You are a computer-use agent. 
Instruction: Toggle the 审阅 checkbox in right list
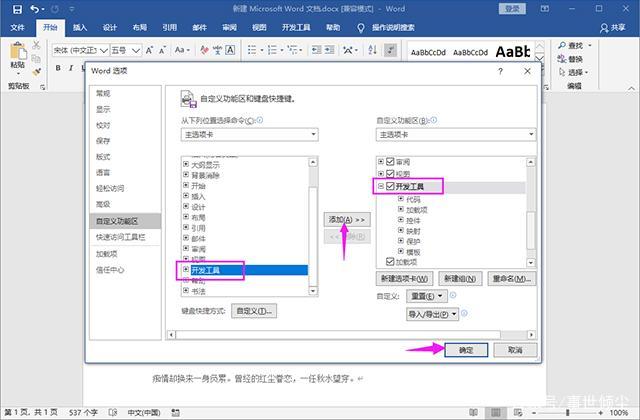[x=390, y=162]
